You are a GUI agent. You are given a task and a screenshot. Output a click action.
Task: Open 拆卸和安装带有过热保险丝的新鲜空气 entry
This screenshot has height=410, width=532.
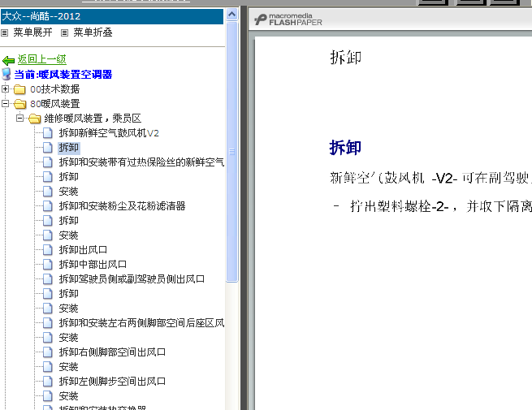pyautogui.click(x=141, y=162)
